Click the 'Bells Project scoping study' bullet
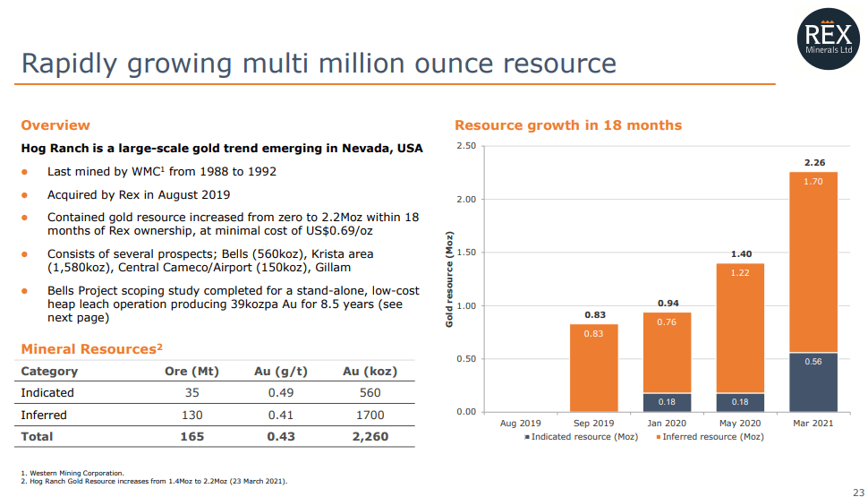 (233, 304)
